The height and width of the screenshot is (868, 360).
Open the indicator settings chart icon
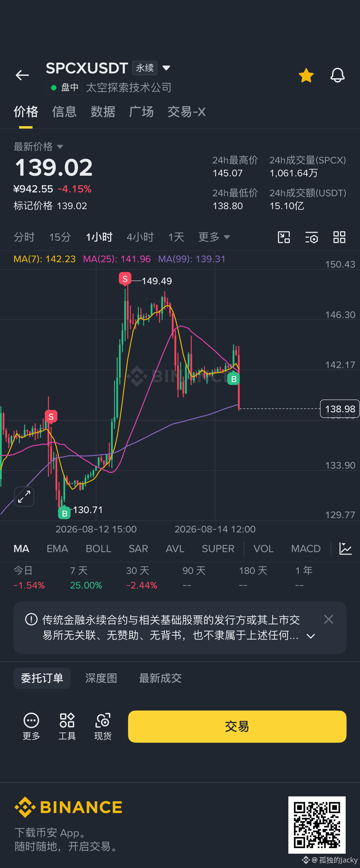tap(345, 549)
